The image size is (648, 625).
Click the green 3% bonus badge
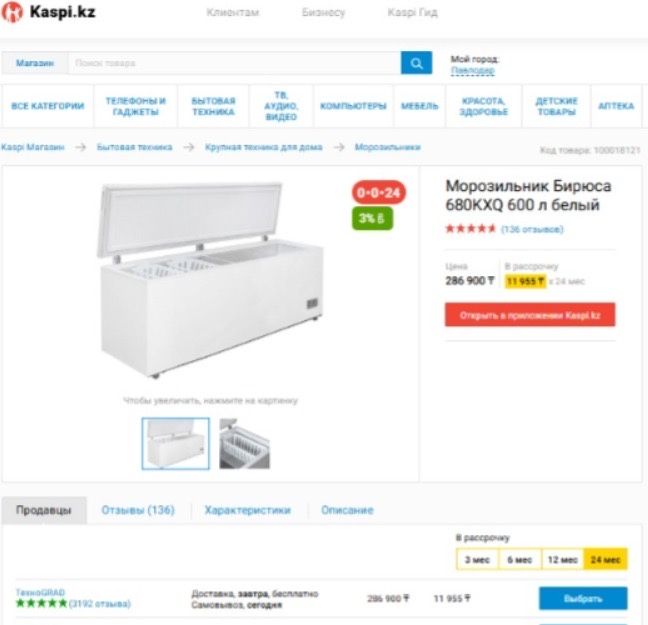pyautogui.click(x=372, y=218)
